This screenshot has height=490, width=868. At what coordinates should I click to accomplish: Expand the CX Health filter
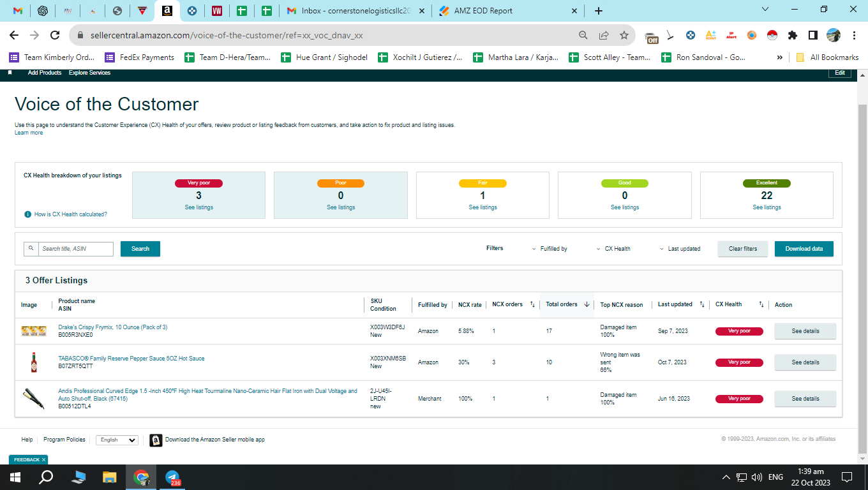click(x=613, y=249)
